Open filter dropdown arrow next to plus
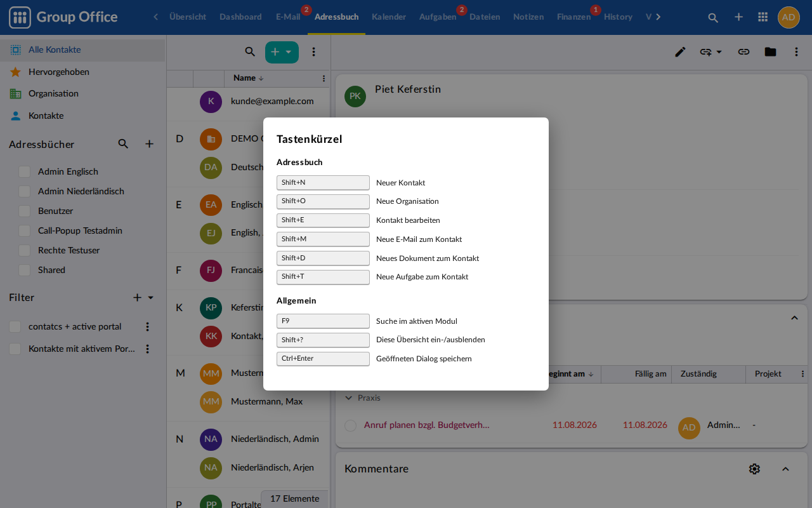This screenshot has width=812, height=508. coord(151,297)
